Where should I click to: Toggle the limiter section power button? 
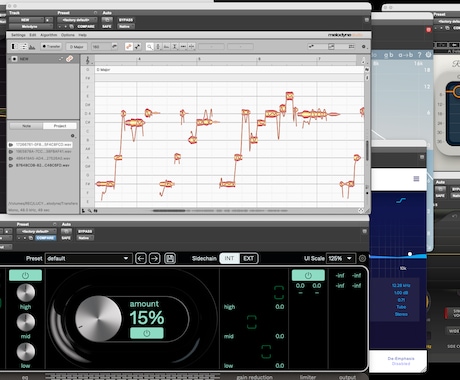pyautogui.click(x=308, y=275)
